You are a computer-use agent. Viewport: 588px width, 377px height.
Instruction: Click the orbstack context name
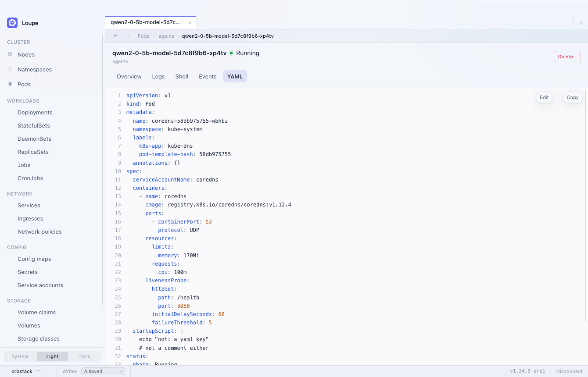click(x=22, y=371)
